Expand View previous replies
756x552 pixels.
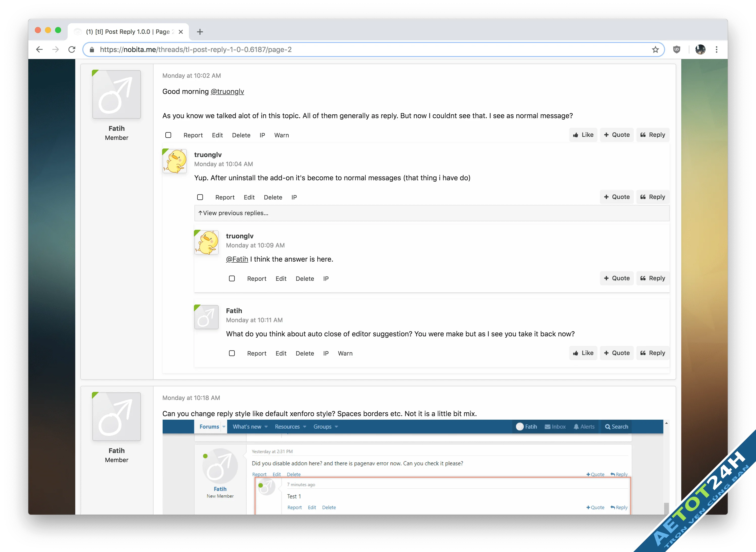click(235, 213)
